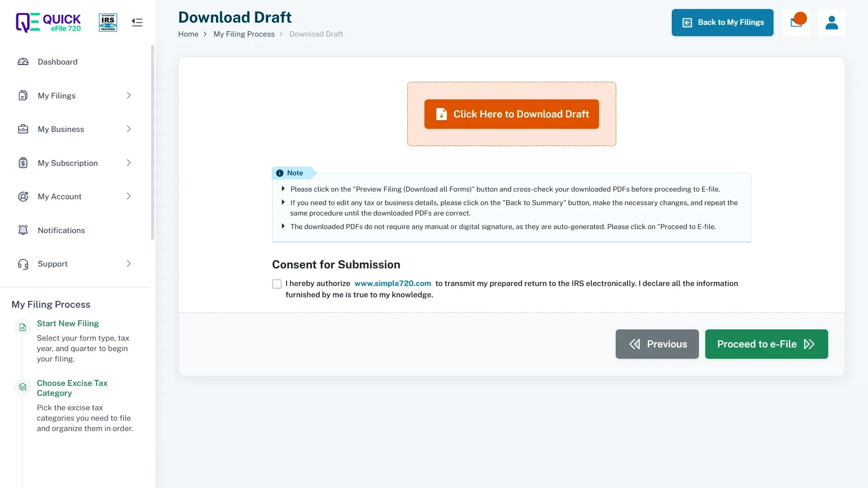Open the mail inbox icon with badge
Image resolution: width=868 pixels, height=488 pixels.
click(796, 23)
